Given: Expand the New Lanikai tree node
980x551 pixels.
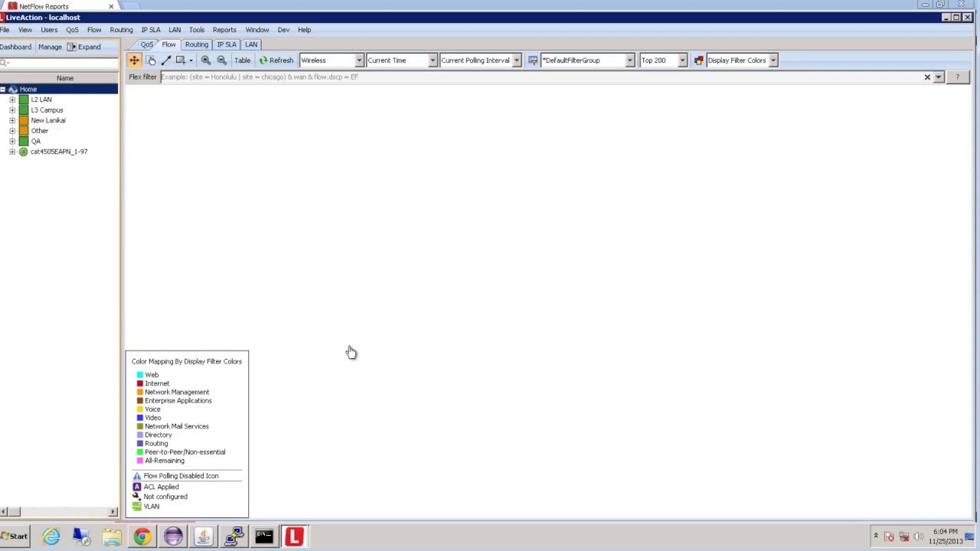Looking at the screenshot, I should pyautogui.click(x=12, y=120).
